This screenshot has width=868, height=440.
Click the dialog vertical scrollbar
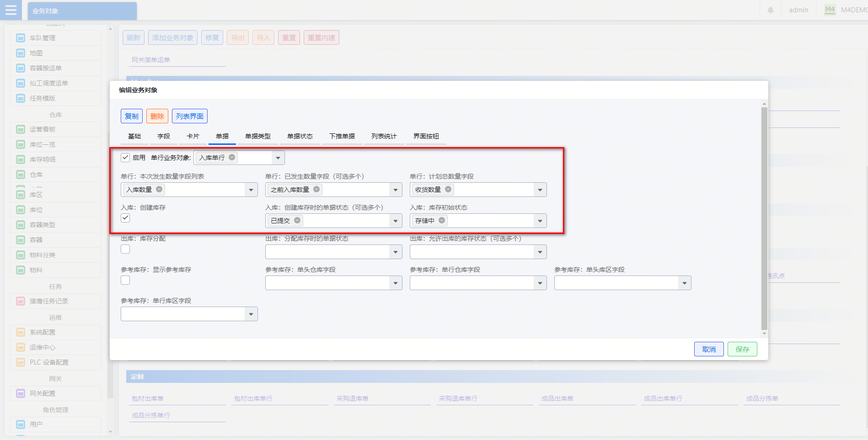coord(764,218)
